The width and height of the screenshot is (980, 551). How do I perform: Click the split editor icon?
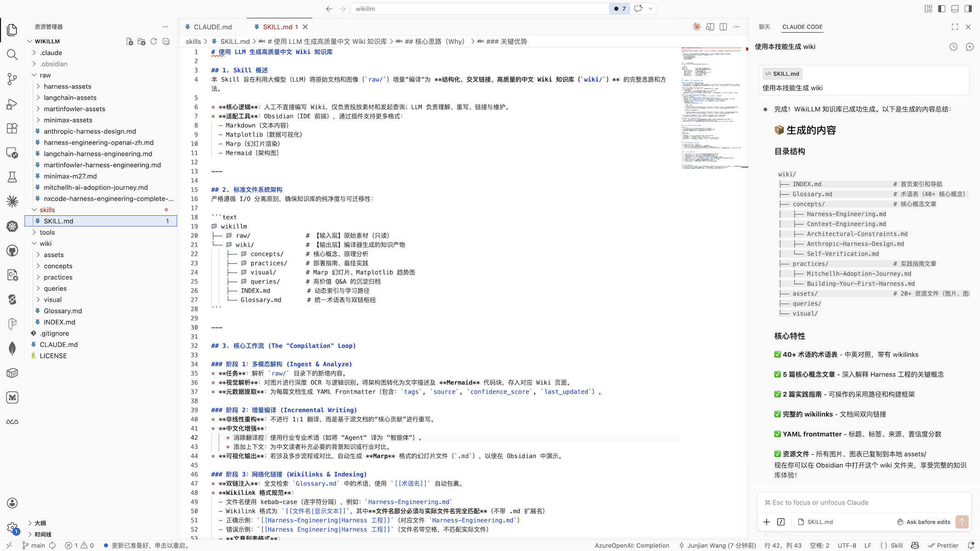pyautogui.click(x=723, y=27)
